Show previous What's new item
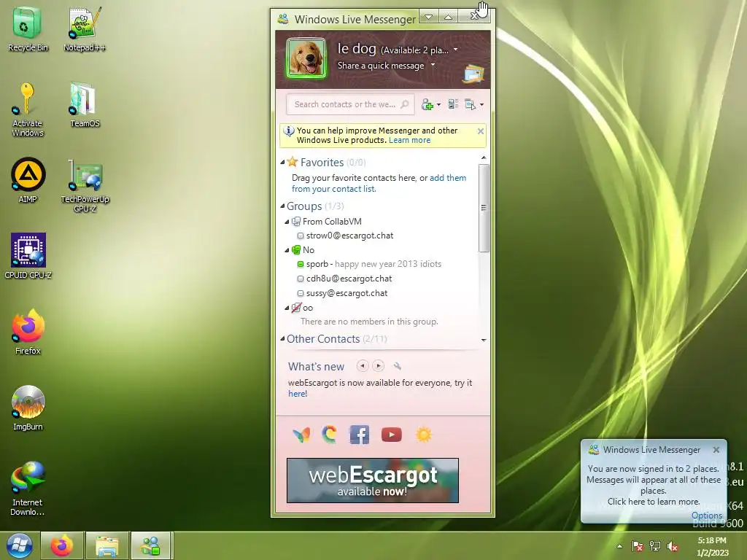The height and width of the screenshot is (560, 747). tap(363, 366)
